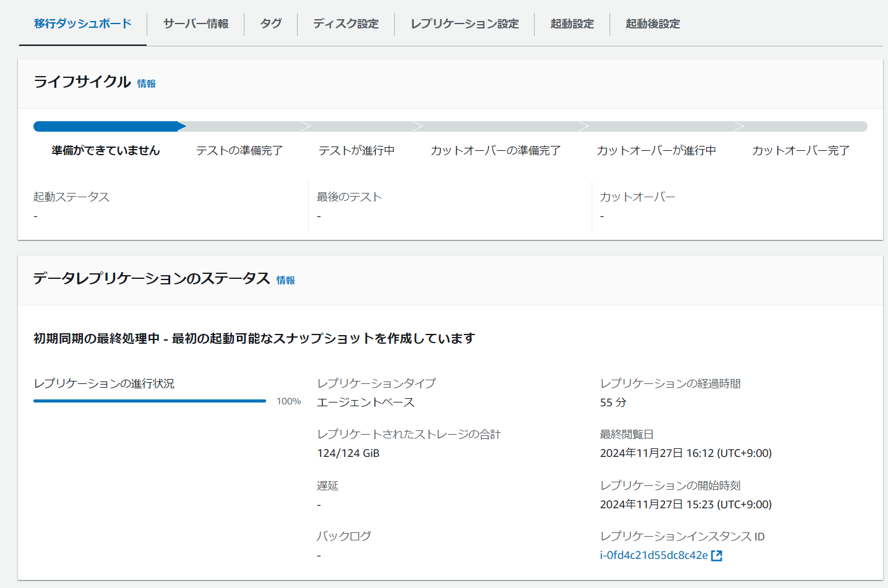Select the カットオーバーの準備完了 lifecycle step
Image resolution: width=888 pixels, height=588 pixels.
[496, 150]
